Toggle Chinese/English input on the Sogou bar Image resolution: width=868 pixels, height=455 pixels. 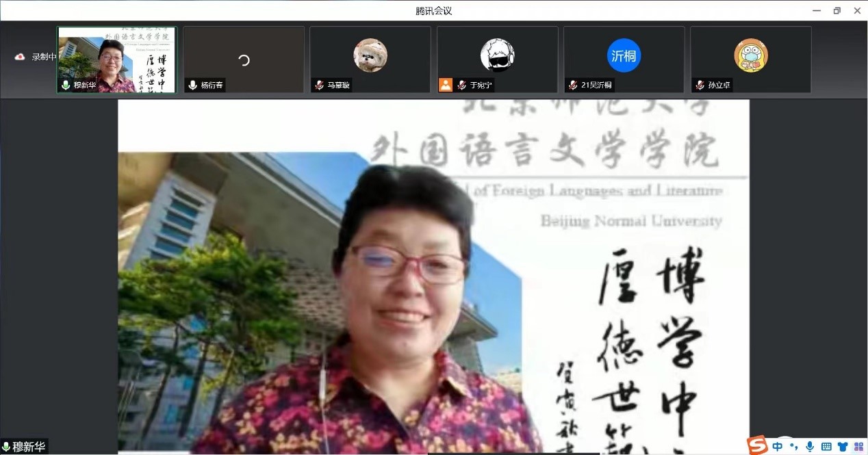777,446
